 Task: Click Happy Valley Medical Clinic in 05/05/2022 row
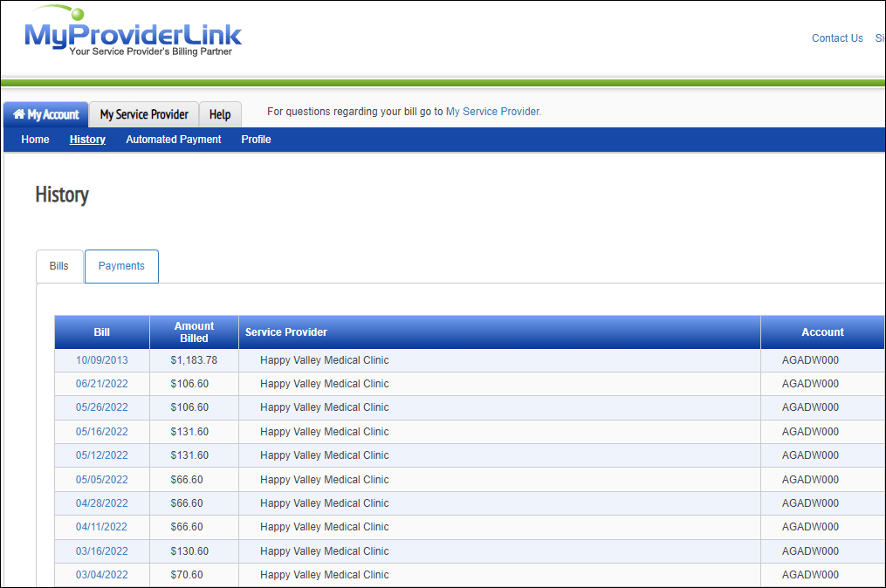pos(325,480)
